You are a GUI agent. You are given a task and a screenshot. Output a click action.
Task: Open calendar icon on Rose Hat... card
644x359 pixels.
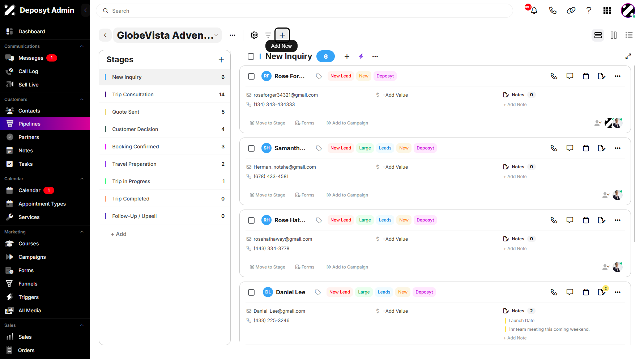tap(586, 220)
